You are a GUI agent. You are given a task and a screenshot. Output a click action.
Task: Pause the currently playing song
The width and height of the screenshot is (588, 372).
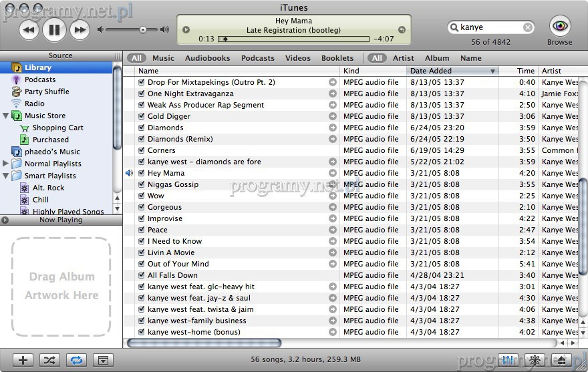tap(54, 29)
